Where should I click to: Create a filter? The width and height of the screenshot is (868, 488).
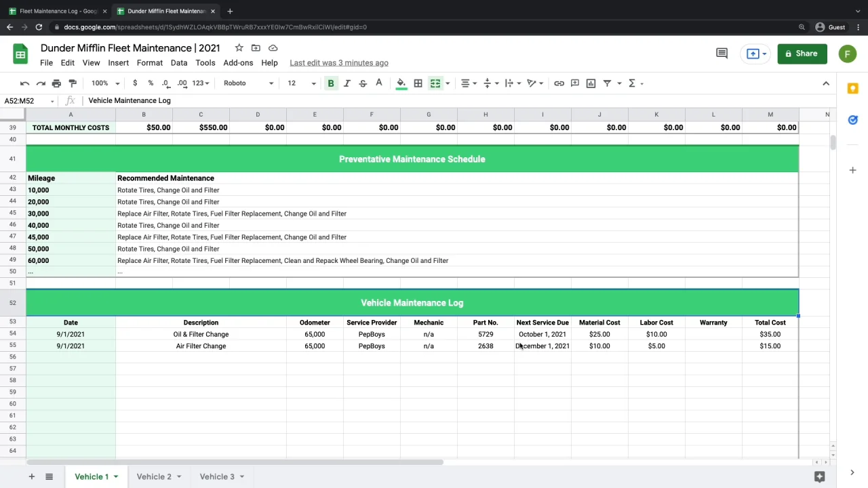coord(608,83)
